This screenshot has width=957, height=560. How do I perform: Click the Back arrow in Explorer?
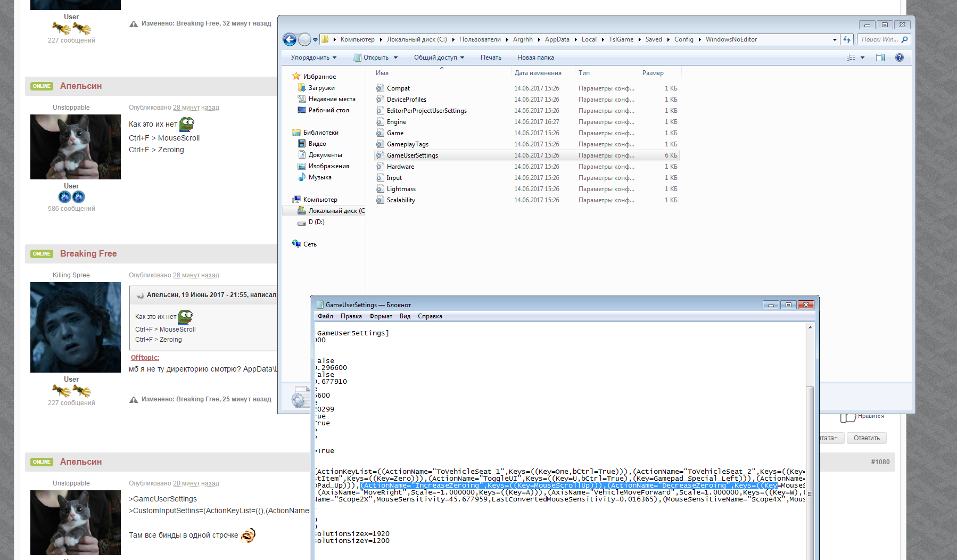pos(290,39)
